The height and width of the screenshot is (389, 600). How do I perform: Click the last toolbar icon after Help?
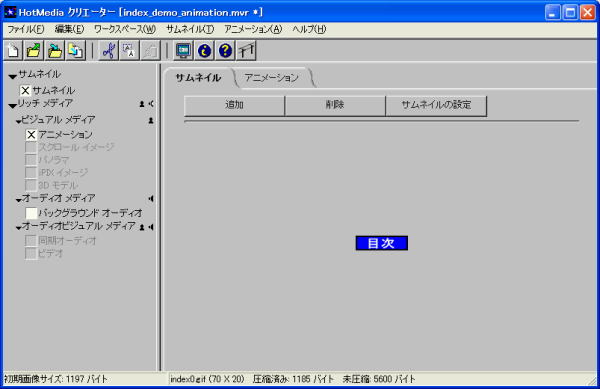click(x=246, y=50)
